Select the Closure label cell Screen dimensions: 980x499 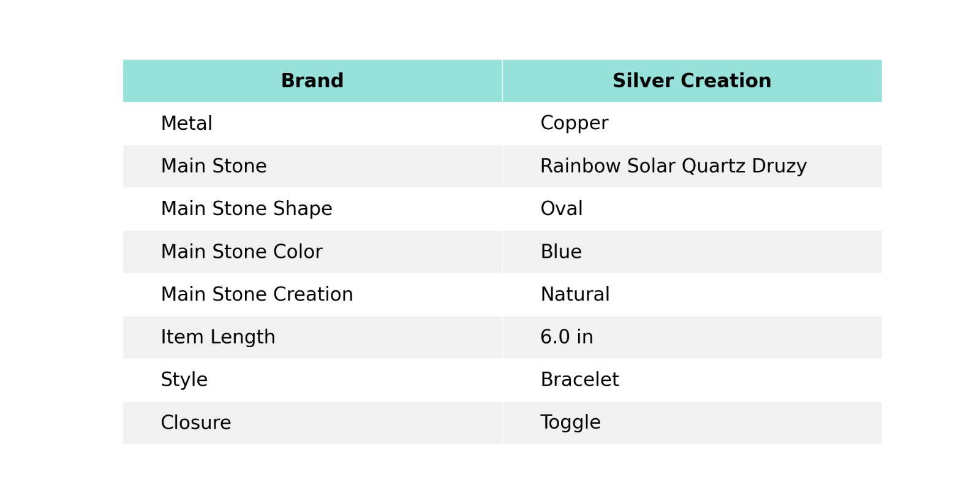(x=312, y=422)
